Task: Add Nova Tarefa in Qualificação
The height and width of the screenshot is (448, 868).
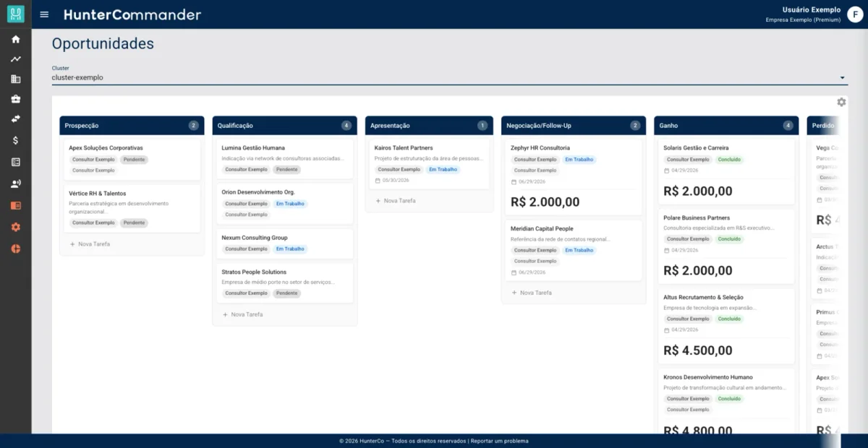Action: pyautogui.click(x=242, y=315)
